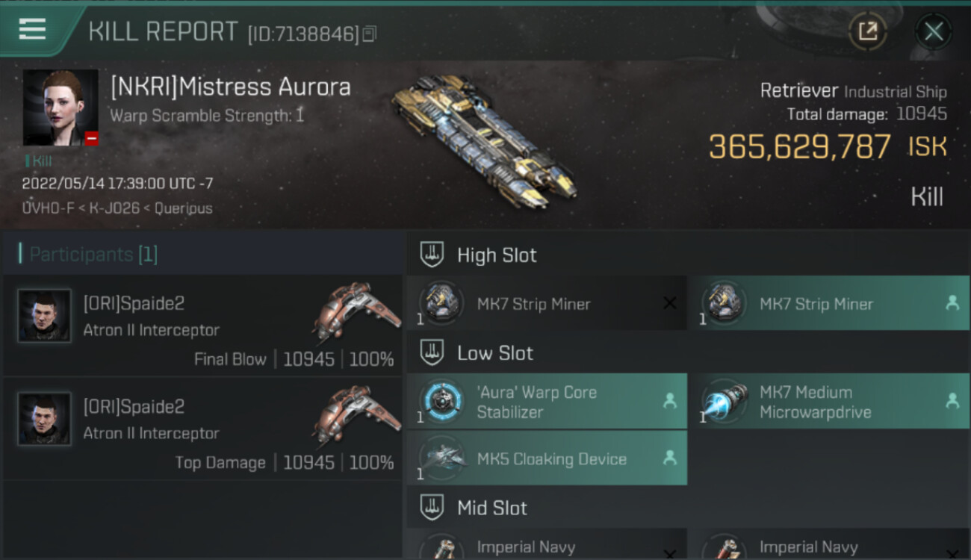
Task: Copy the kill report ID
Action: [370, 34]
